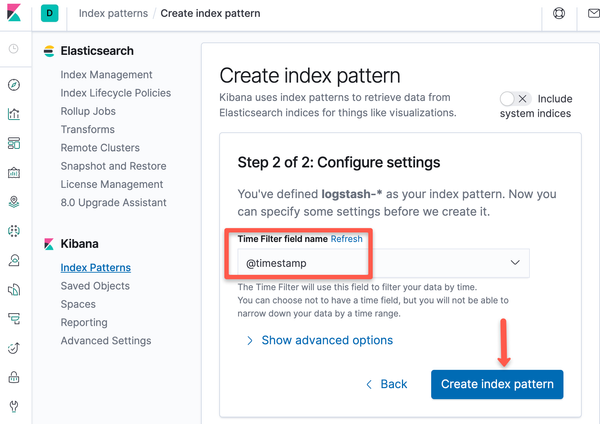Open Discover from the compass icon
Viewport: 600px width, 424px height.
13,85
